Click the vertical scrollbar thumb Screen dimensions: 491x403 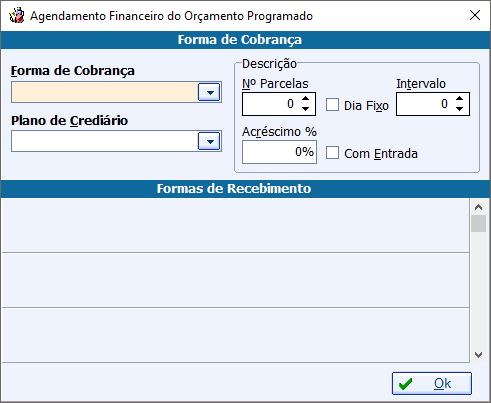click(x=478, y=223)
